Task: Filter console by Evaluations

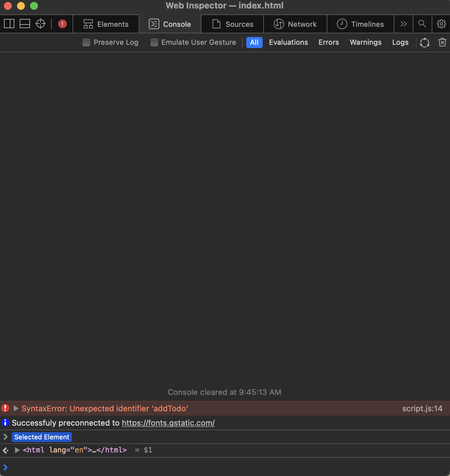Action: click(288, 42)
